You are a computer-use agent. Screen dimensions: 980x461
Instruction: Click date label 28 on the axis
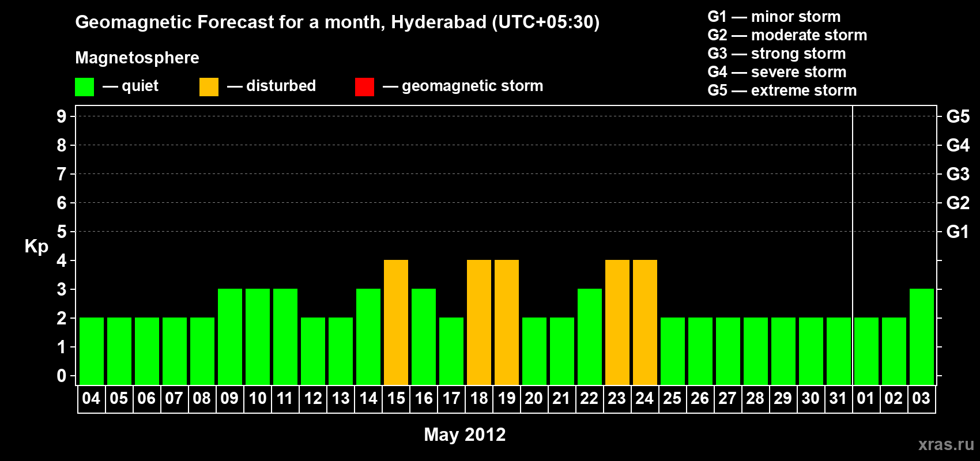coord(755,398)
